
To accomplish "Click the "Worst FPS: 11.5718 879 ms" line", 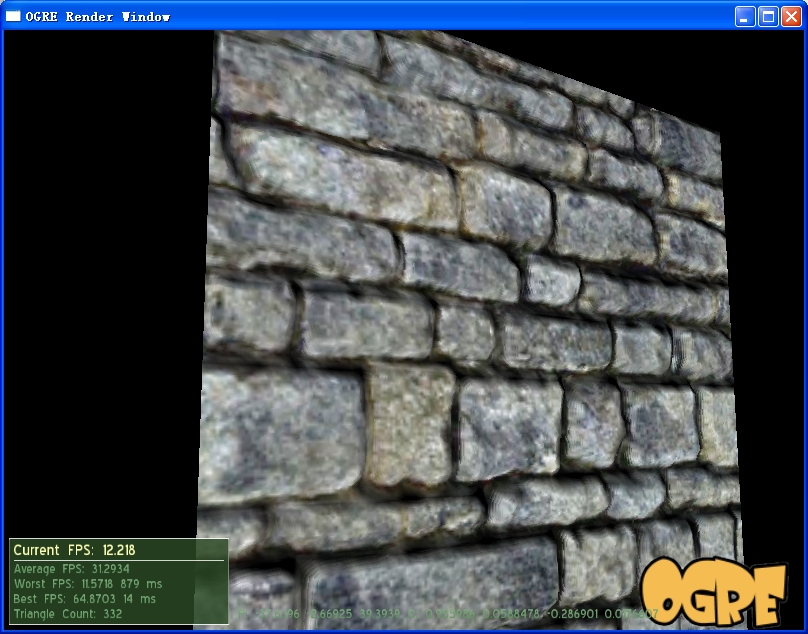I will click(x=88, y=584).
